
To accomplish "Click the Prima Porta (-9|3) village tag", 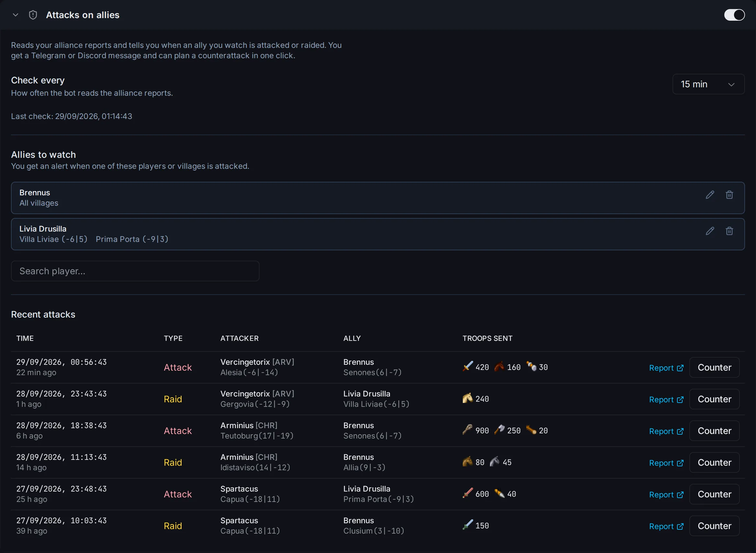I will (132, 239).
